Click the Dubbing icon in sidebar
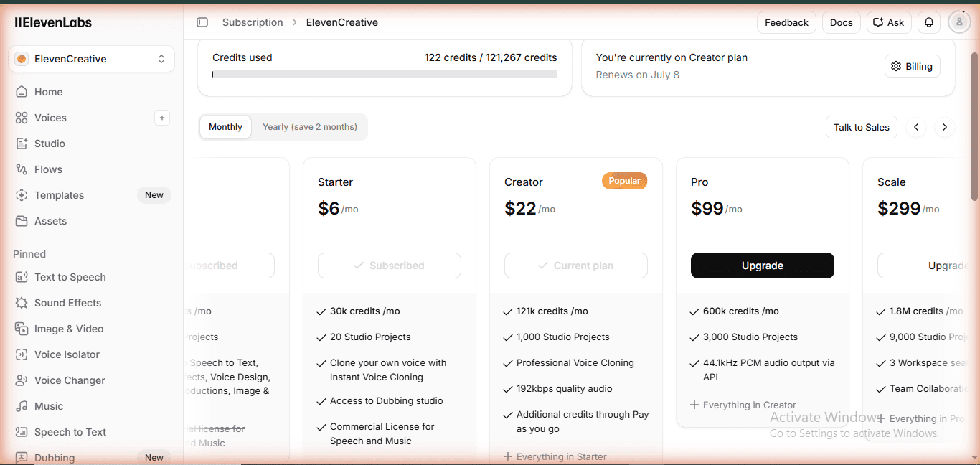 (22, 458)
